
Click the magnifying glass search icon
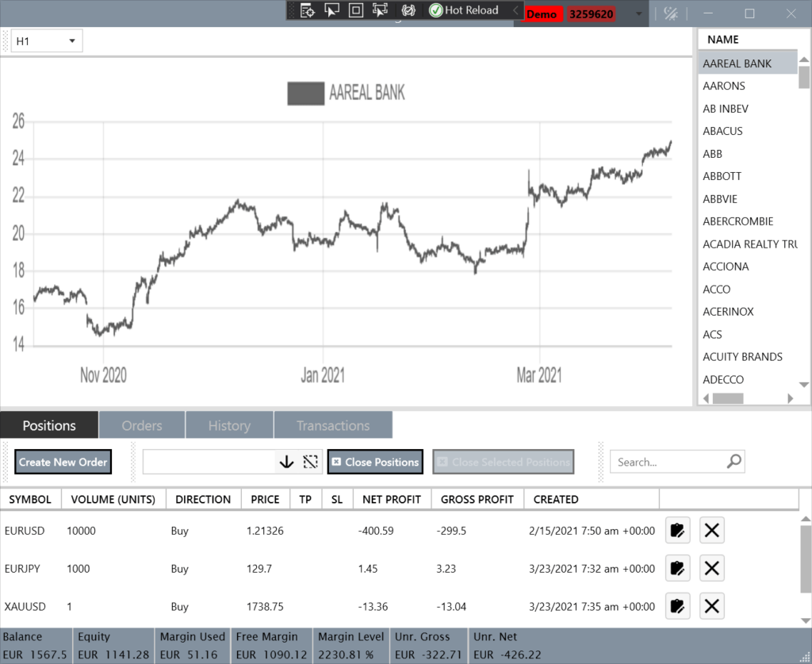733,461
